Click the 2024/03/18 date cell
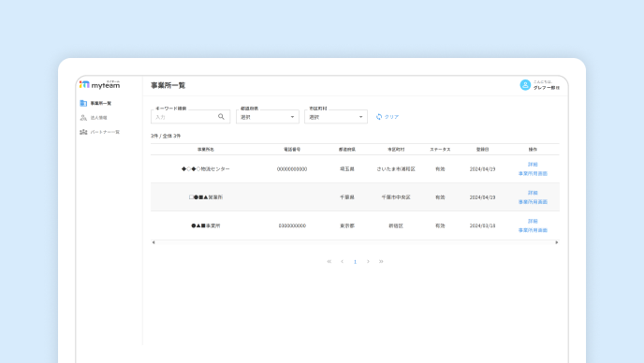644x363 pixels. coord(482,225)
